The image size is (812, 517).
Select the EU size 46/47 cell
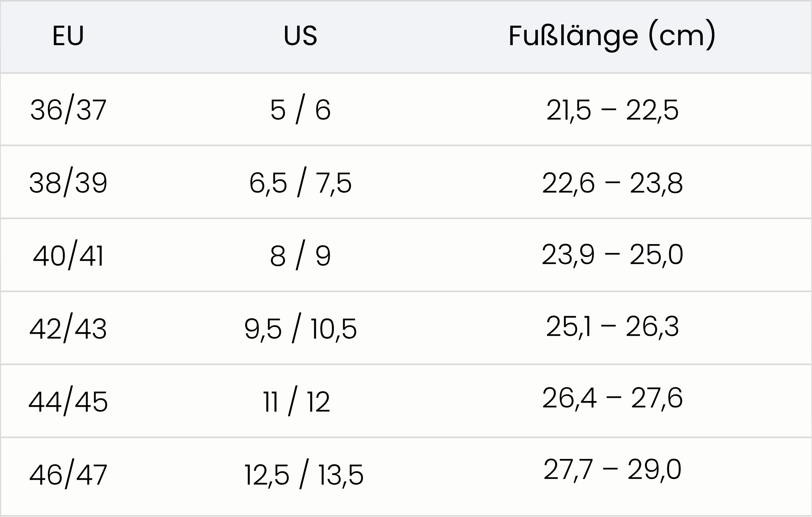click(68, 475)
